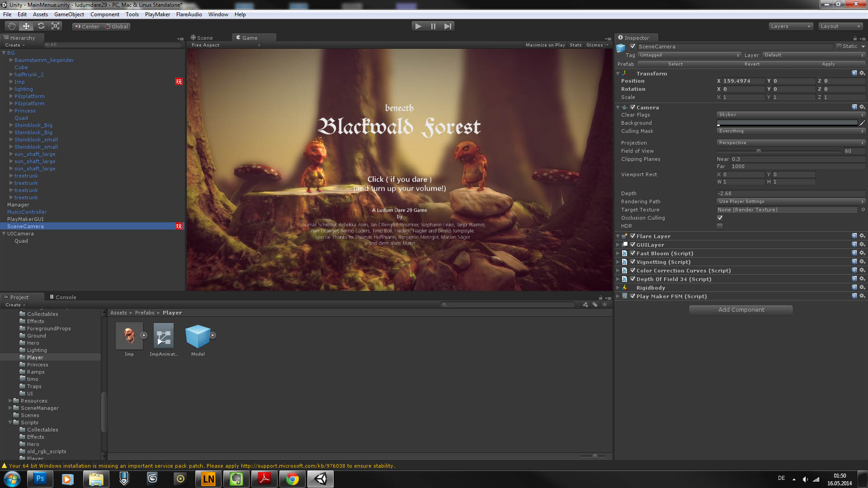Viewport: 868px width, 488px height.
Task: Open the PlayMaker menu
Action: tap(157, 14)
